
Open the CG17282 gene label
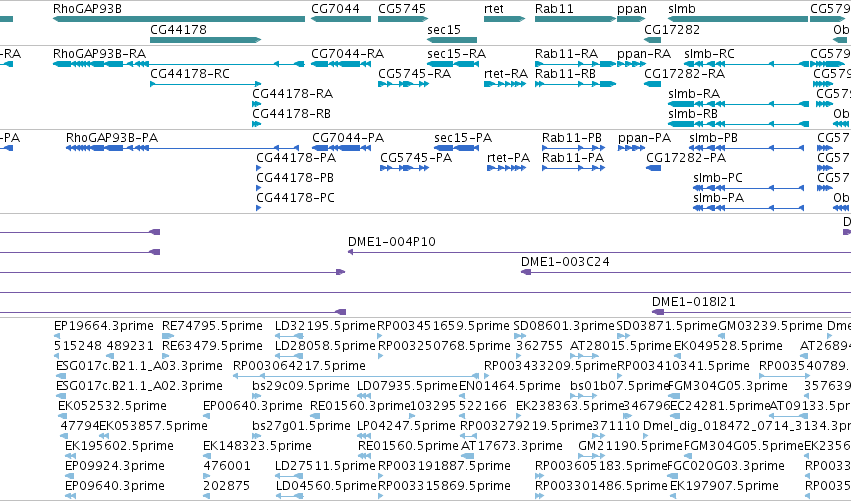(672, 29)
